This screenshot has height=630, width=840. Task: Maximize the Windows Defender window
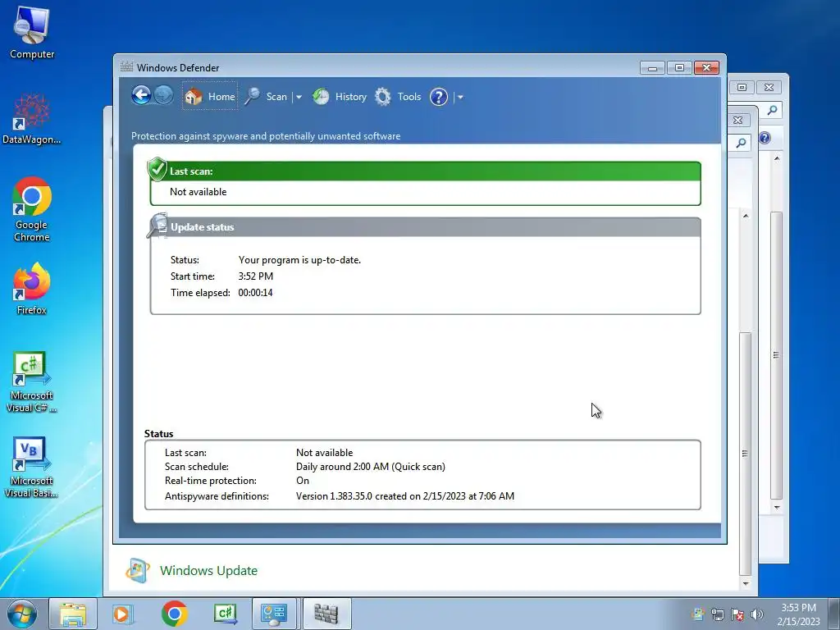pyautogui.click(x=679, y=68)
